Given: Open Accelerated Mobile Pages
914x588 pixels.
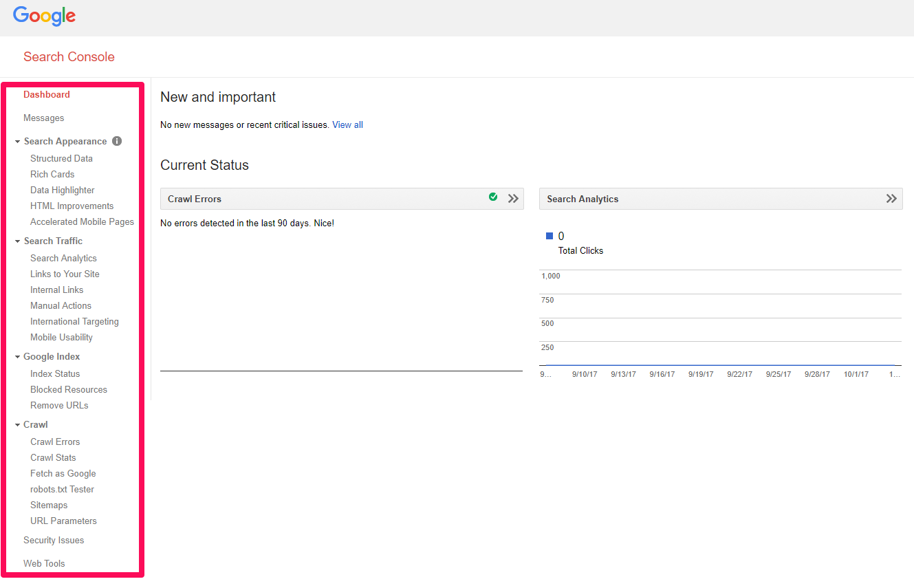Looking at the screenshot, I should (83, 221).
